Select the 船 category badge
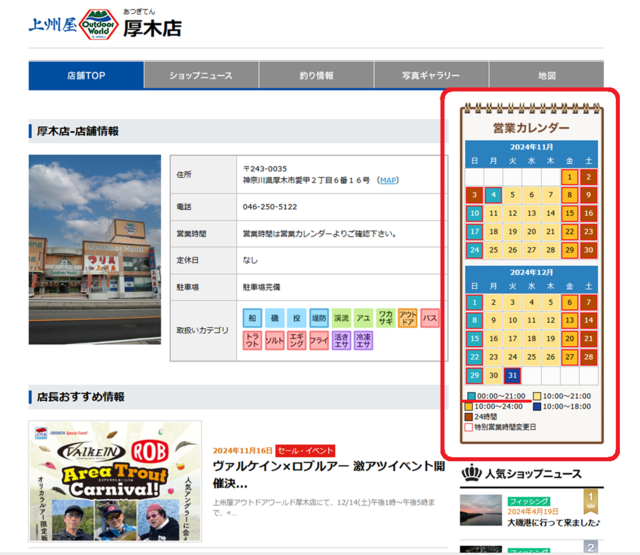Screen dimensions: 640x555 [252, 318]
